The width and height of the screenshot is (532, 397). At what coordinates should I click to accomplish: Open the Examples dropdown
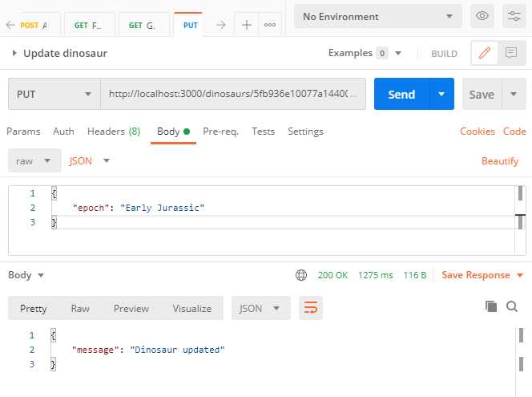coord(365,53)
